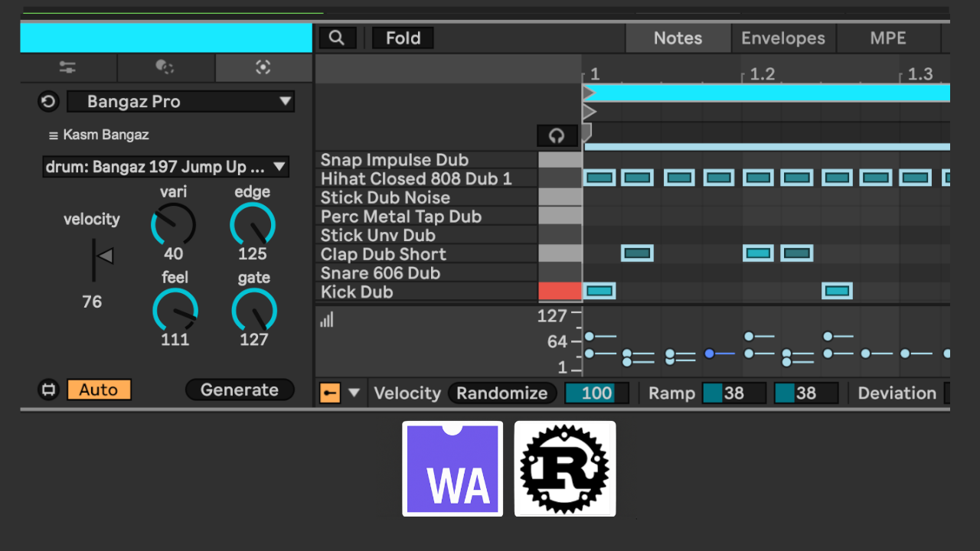Click the WebAssembly logo icon
980x551 pixels.
(452, 468)
